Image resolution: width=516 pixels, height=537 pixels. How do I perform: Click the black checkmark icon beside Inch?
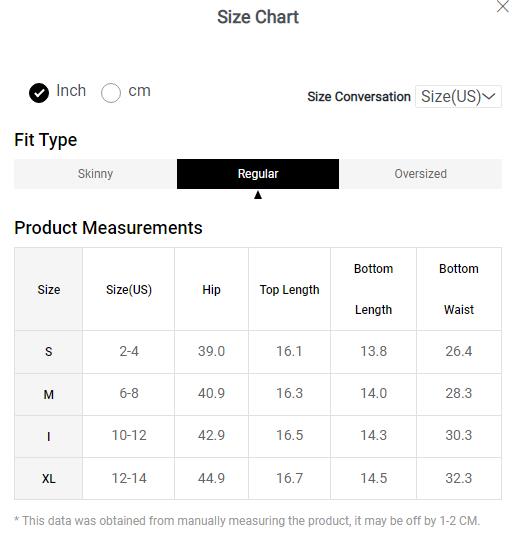pyautogui.click(x=39, y=93)
